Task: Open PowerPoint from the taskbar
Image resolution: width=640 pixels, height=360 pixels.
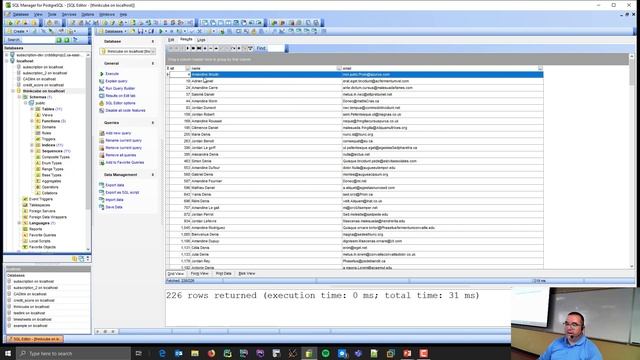Action: click(x=407, y=353)
